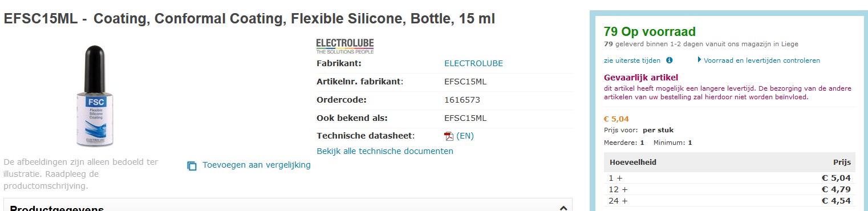Click the ordercode 1616573 value
Image resolution: width=868 pixels, height=211 pixels.
(x=462, y=100)
